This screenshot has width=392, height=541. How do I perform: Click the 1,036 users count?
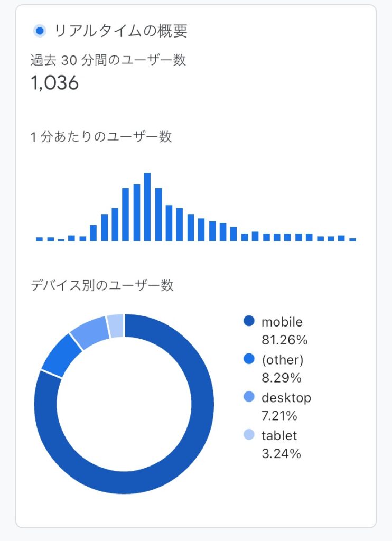coord(55,83)
